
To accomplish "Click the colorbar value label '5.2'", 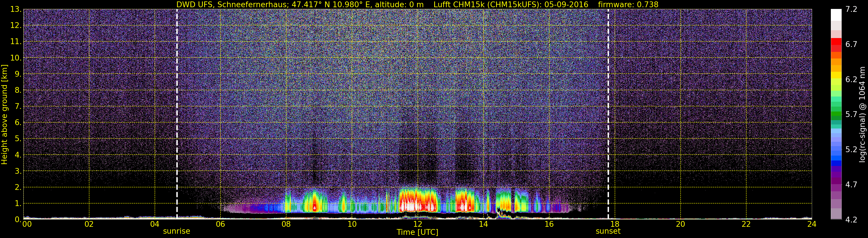I will [x=851, y=150].
